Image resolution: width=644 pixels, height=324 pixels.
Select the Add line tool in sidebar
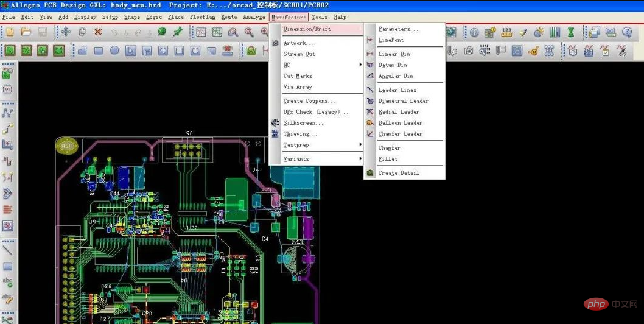pos(8,250)
